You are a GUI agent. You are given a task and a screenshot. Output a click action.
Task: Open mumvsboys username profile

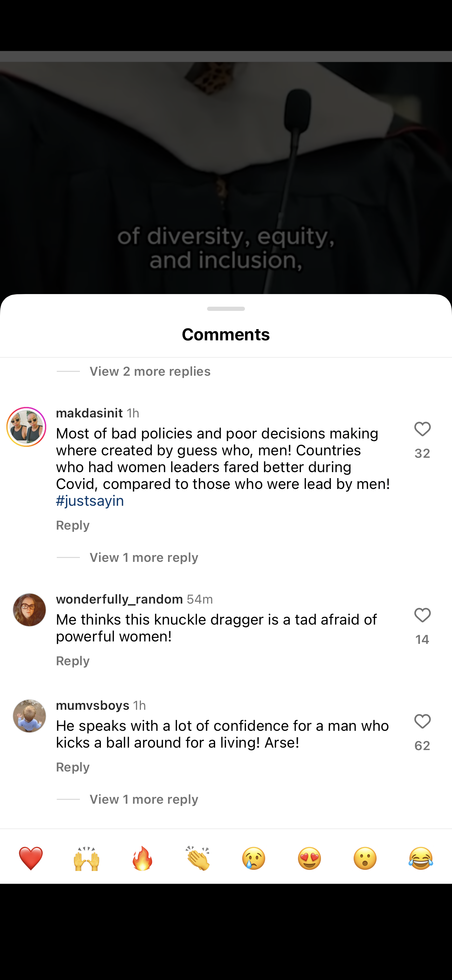pos(93,705)
